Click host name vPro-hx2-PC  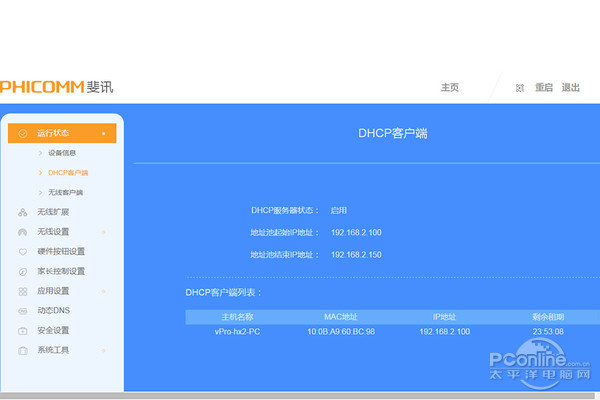(x=237, y=332)
